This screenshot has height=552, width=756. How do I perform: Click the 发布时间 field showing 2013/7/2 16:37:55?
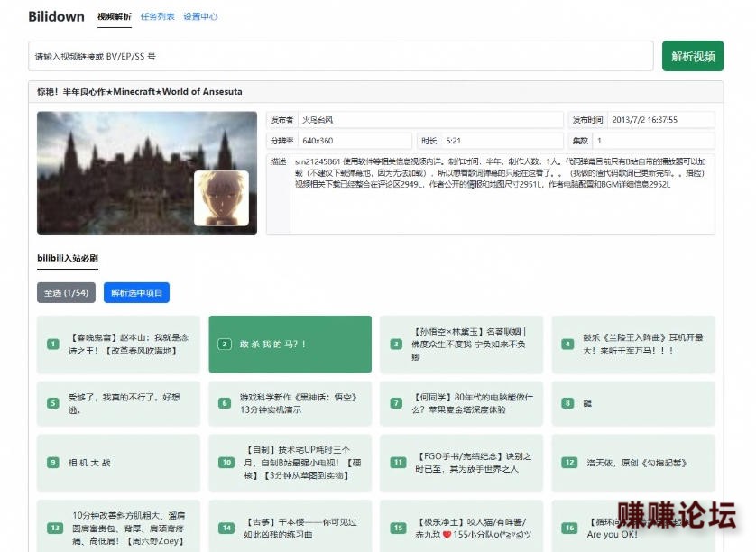tap(641, 120)
